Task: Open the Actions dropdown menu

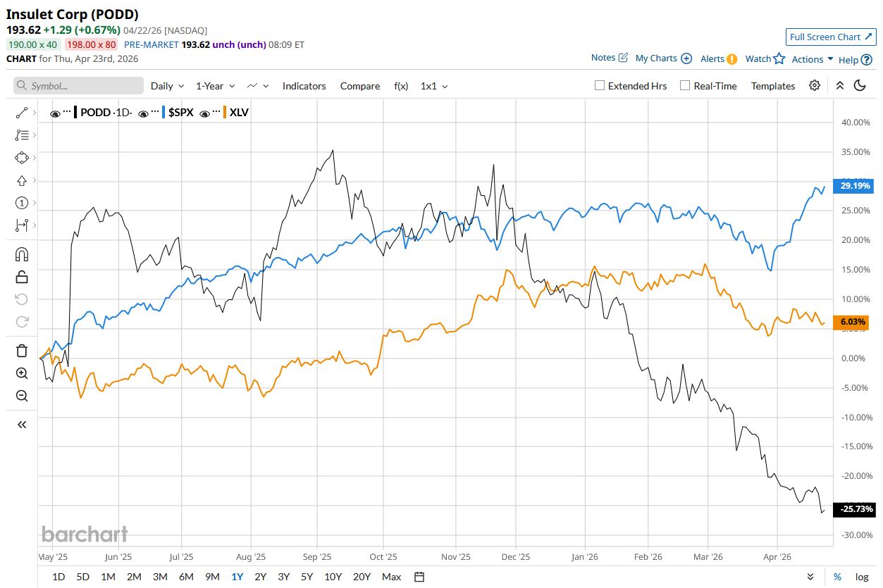Action: coord(812,59)
